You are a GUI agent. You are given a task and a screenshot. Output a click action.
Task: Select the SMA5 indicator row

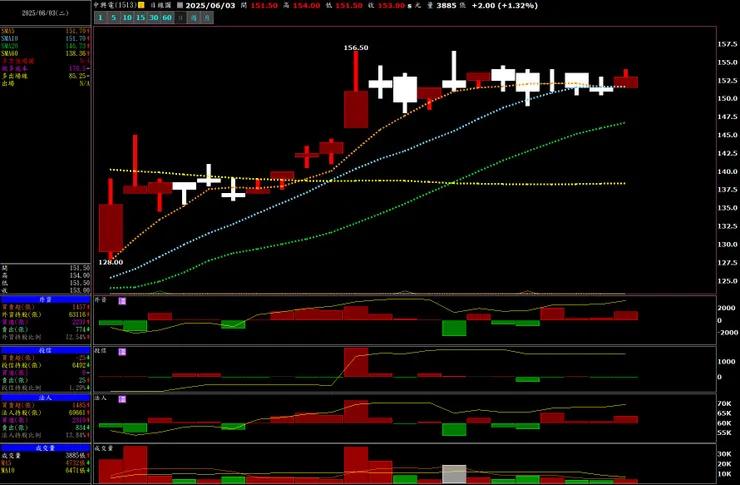45,31
